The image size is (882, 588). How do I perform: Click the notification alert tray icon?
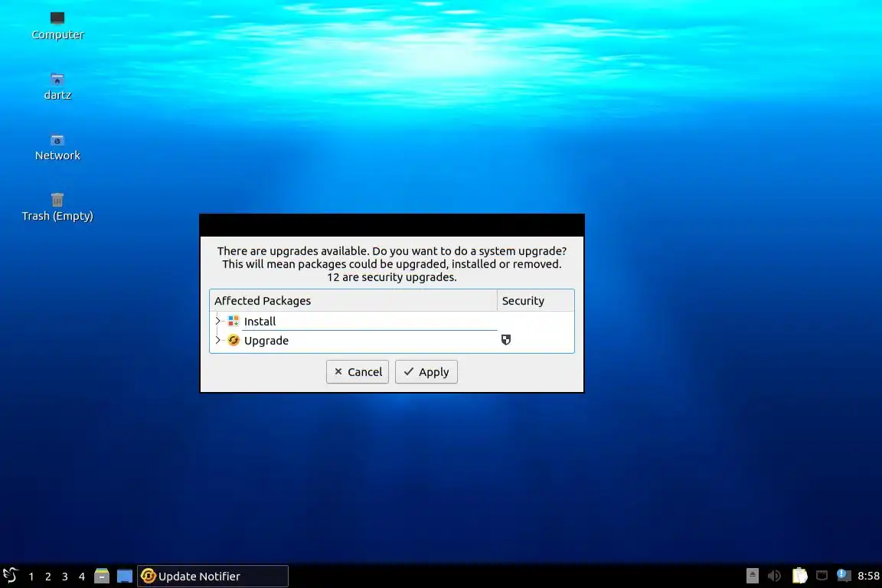[843, 575]
